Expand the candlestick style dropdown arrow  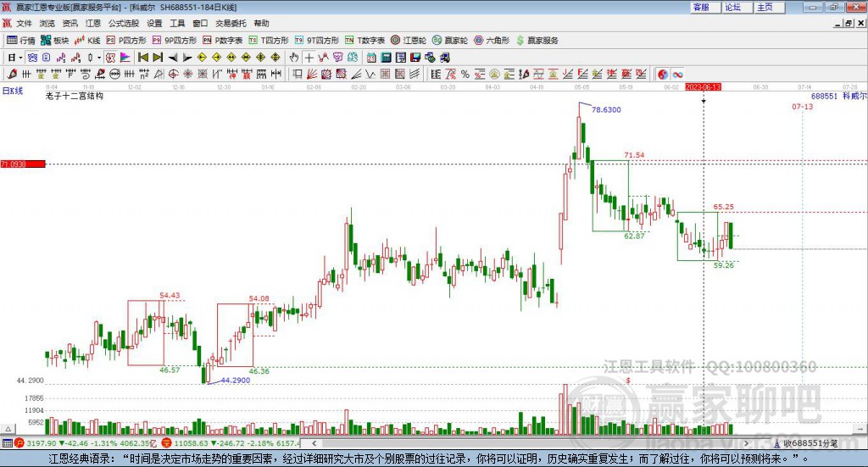(x=99, y=58)
